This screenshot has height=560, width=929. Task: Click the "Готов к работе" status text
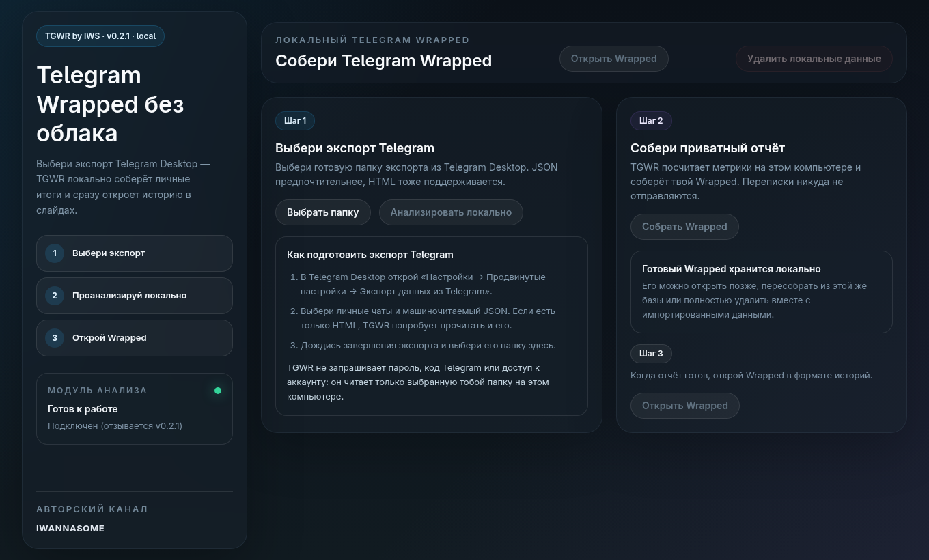[x=83, y=409]
